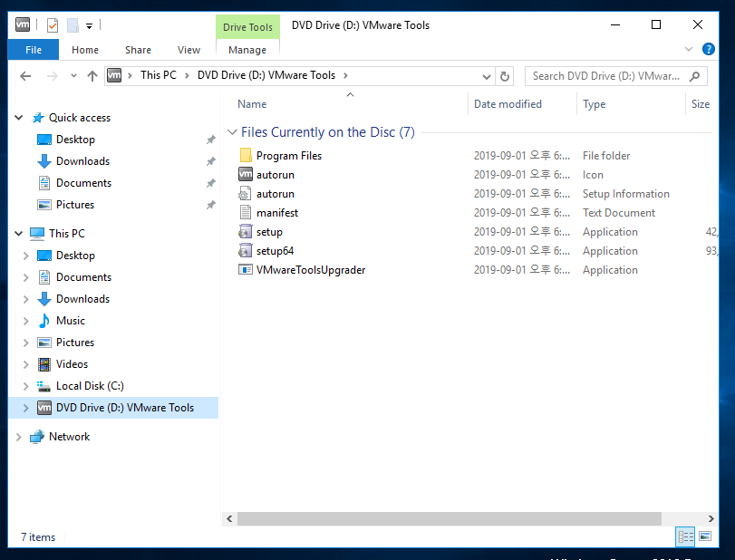Collapse the Files Currently on the Disc group
Viewport: 735px width, 560px height.
[x=232, y=132]
